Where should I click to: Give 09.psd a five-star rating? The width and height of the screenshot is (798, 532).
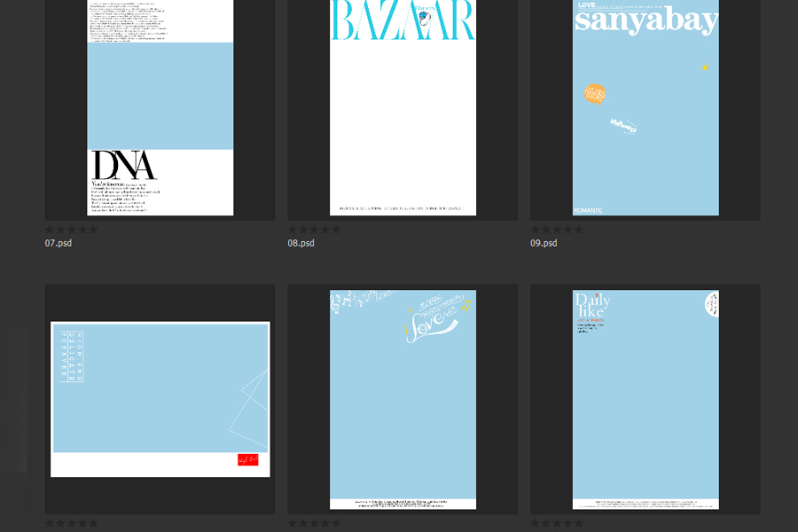click(579, 230)
